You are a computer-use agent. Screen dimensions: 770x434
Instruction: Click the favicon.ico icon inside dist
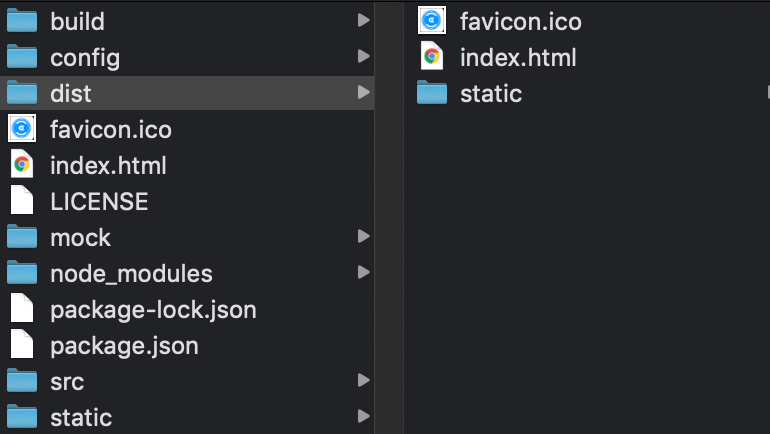[432, 21]
